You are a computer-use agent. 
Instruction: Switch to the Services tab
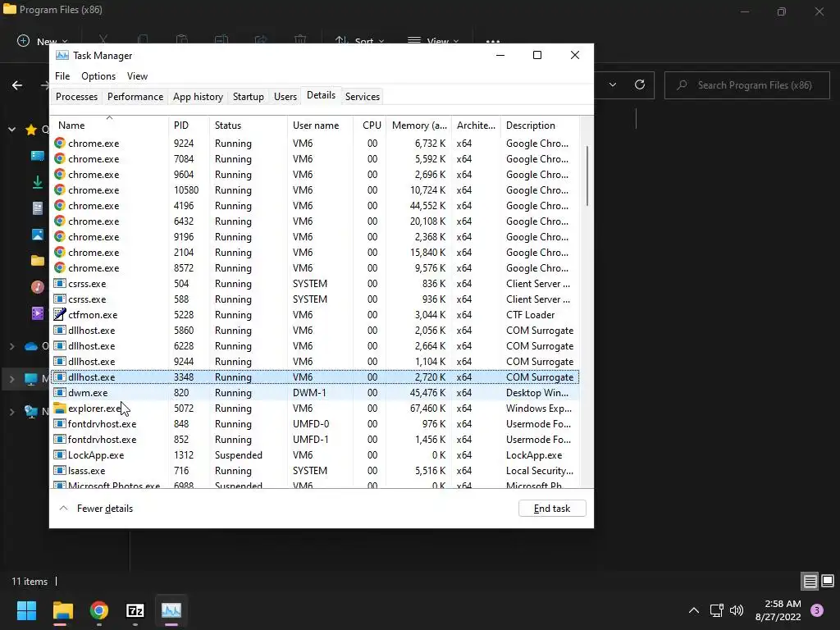point(362,97)
